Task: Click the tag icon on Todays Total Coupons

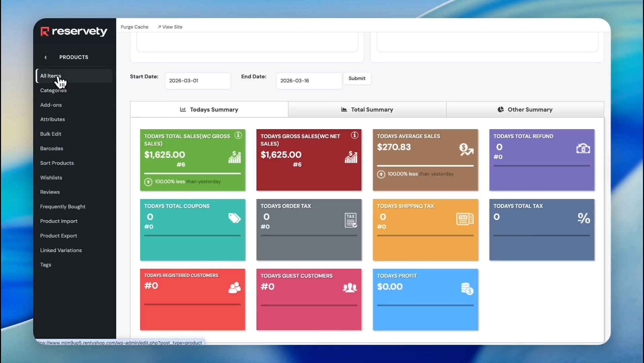Action: coord(235,218)
